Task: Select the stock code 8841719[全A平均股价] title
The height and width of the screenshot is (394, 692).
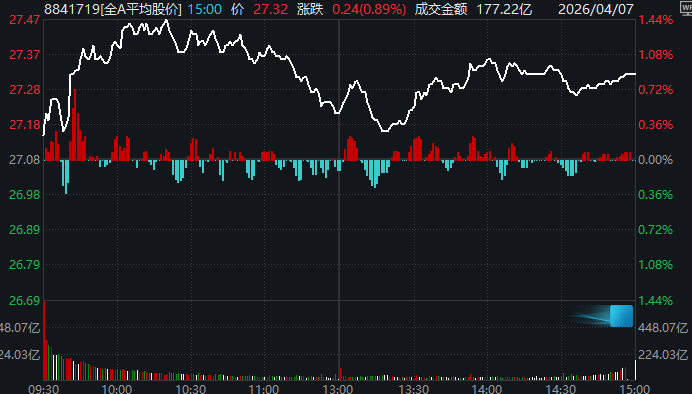Action: click(x=113, y=9)
